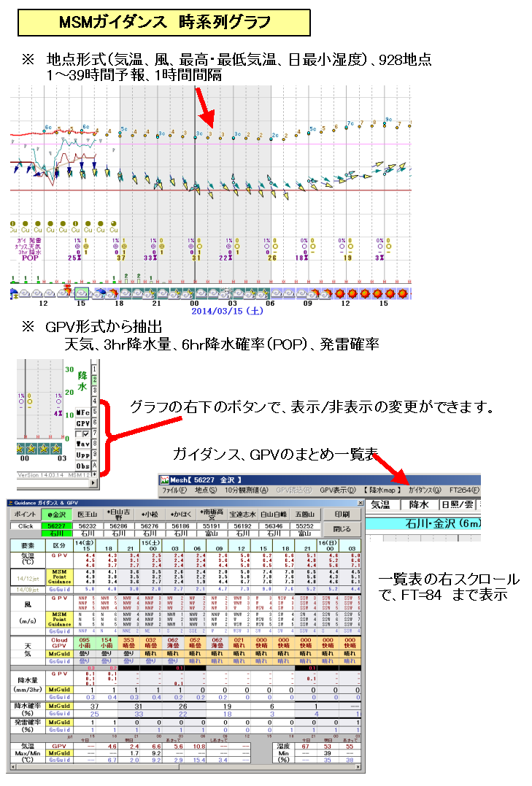Click the Wav display button

[x=82, y=444]
